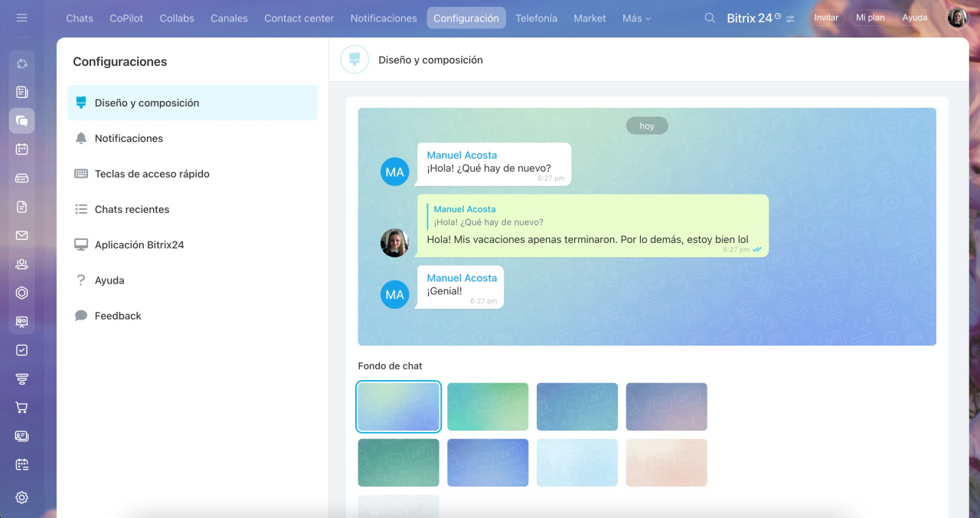Click the 'hoy' date pill in chat preview

tap(647, 126)
